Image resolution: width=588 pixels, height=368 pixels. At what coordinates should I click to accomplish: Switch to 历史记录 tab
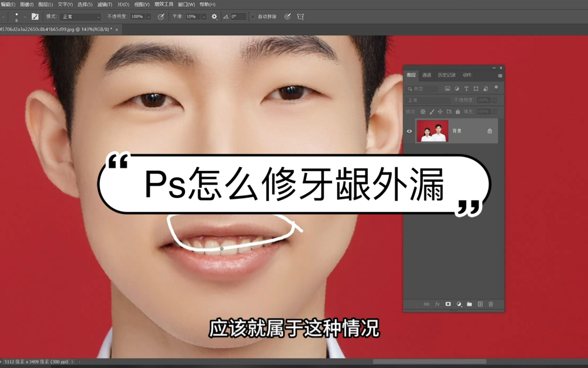pos(447,75)
